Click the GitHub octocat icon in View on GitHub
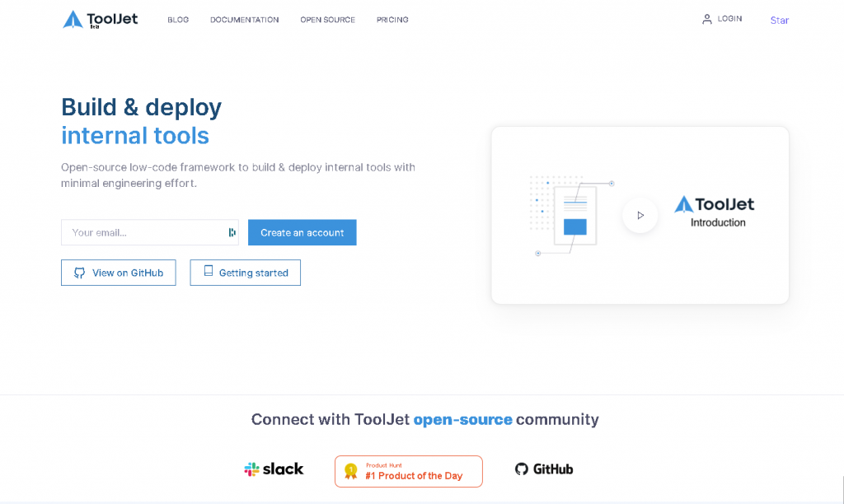The image size is (844, 504). 80,273
